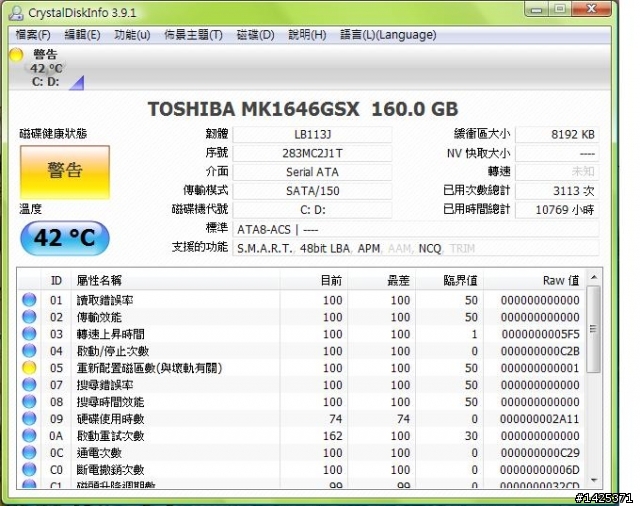Viewport: 640px width, 506px height.
Task: Click the ID column header
Action: point(56,280)
